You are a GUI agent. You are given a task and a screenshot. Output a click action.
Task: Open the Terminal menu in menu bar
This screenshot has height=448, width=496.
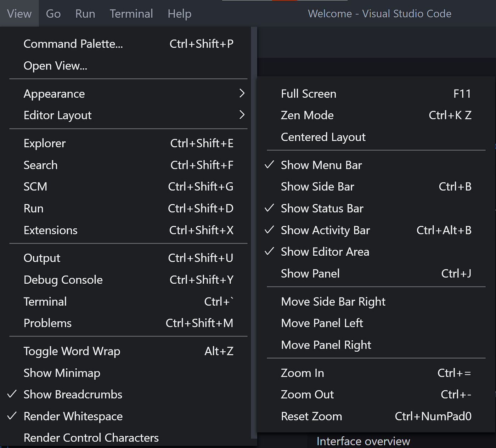coord(131,13)
